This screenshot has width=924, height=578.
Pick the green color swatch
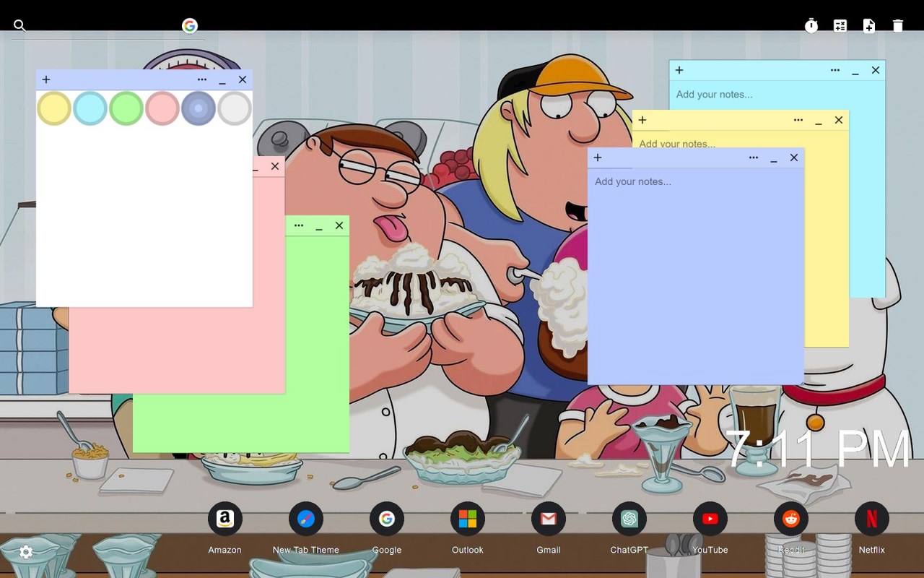click(126, 108)
